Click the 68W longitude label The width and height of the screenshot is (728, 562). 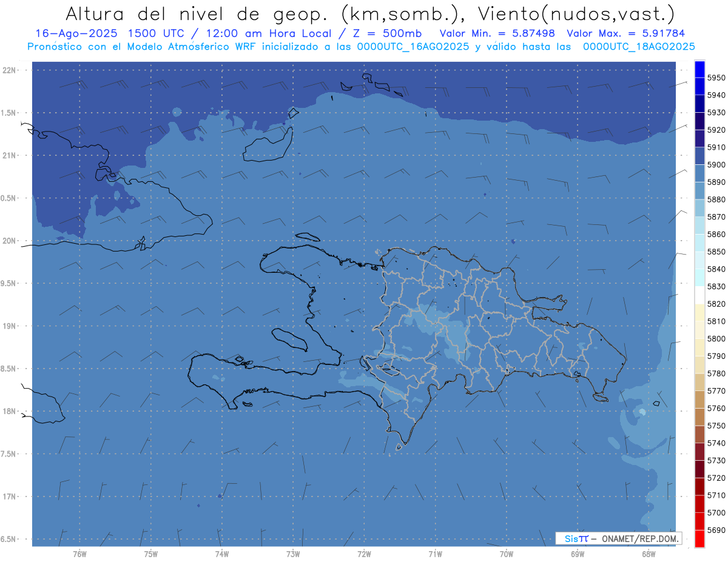(x=649, y=554)
